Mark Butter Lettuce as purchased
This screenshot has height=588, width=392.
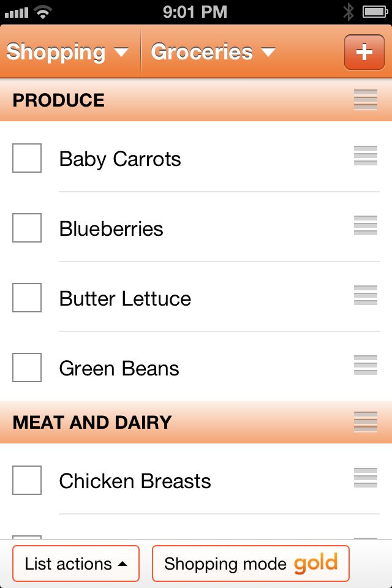tap(27, 298)
